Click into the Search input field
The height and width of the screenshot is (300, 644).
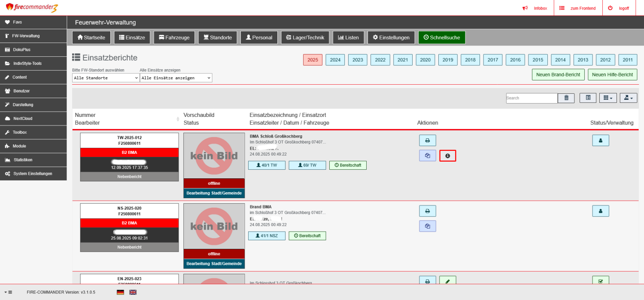click(x=532, y=98)
